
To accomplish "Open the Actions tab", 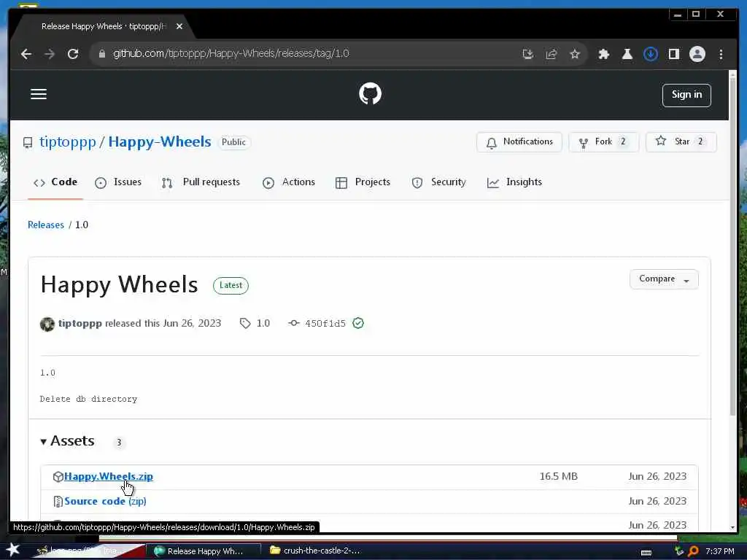I will (x=289, y=182).
